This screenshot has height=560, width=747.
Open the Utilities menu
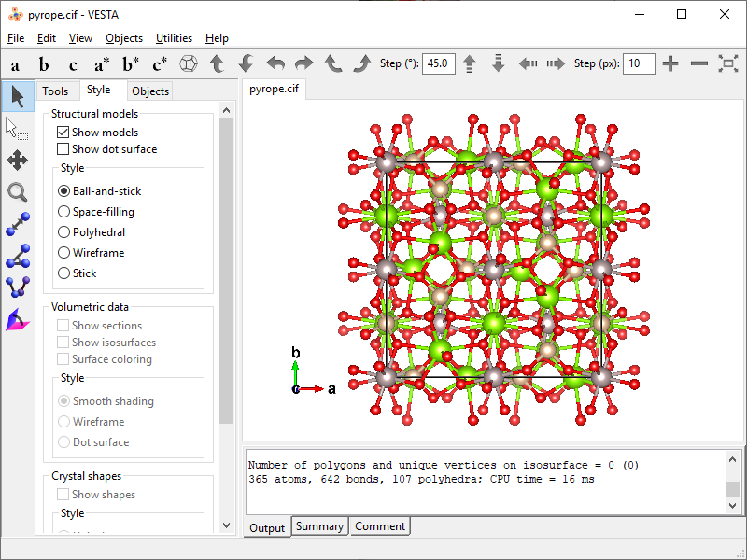(x=174, y=38)
